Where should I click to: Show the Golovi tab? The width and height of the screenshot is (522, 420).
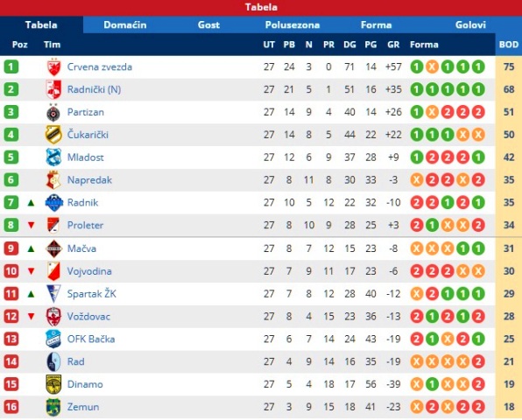[x=470, y=25]
